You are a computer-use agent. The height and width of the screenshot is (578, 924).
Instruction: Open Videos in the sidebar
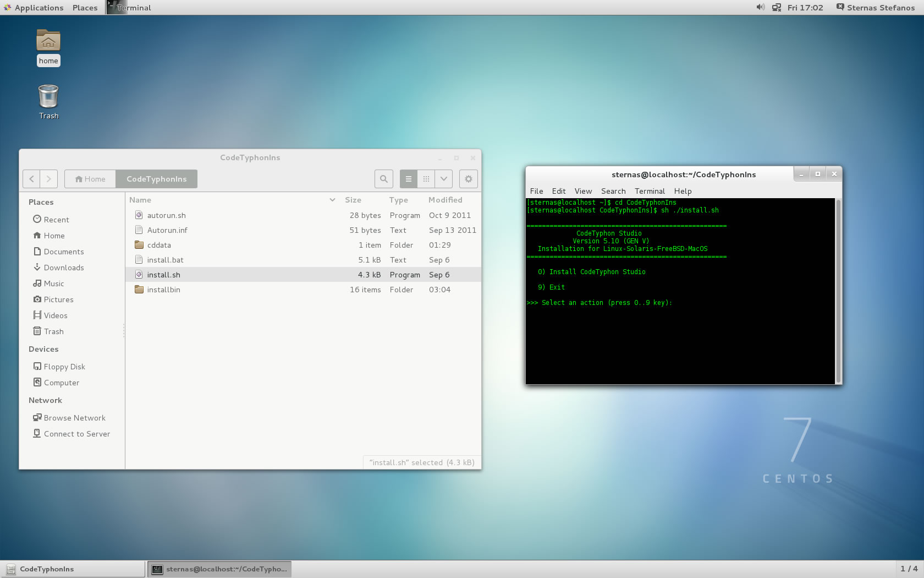50,315
